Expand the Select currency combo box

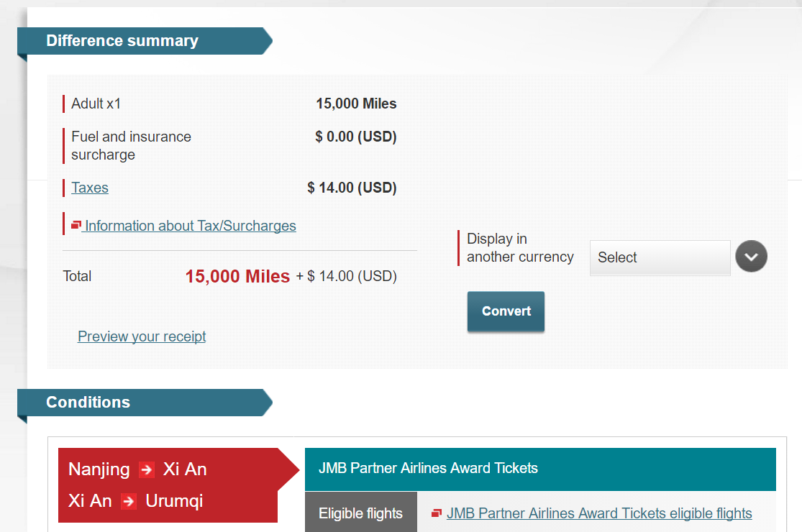660,257
